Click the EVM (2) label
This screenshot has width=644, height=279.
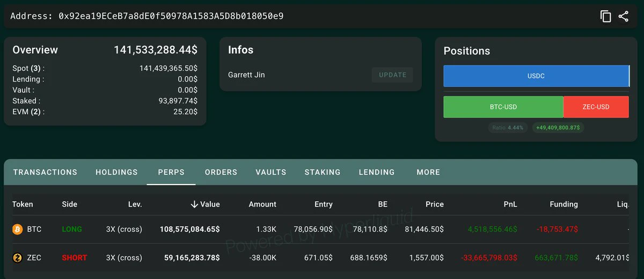(28, 112)
